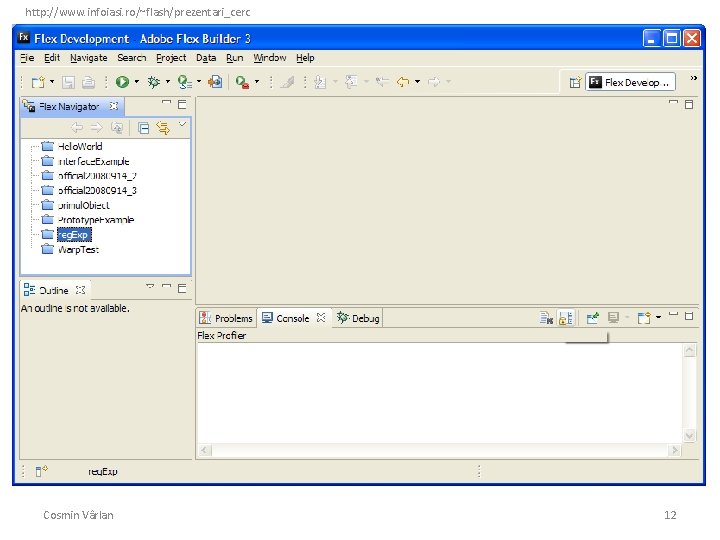
Task: Click the Console horizontal scrollbar
Action: (x=440, y=450)
